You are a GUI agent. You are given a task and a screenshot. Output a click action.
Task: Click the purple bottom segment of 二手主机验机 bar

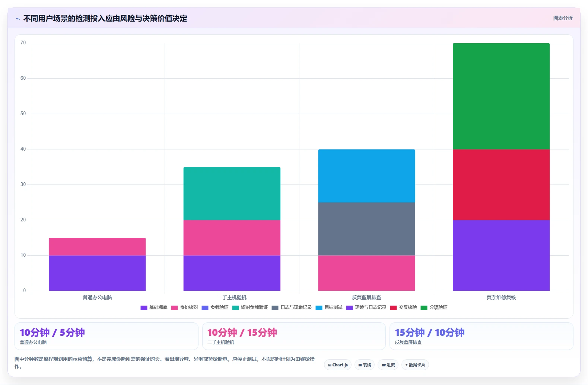click(x=232, y=273)
